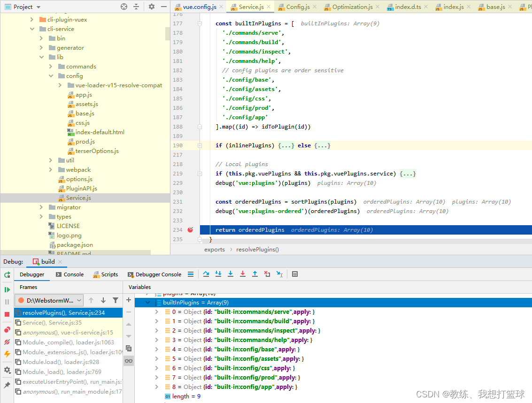Collapse the cli-service folder
The height and width of the screenshot is (403, 532).
coord(32,29)
